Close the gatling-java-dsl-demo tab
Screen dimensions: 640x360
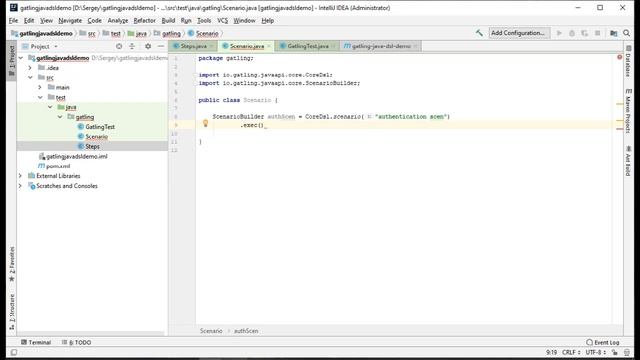[x=415, y=47]
